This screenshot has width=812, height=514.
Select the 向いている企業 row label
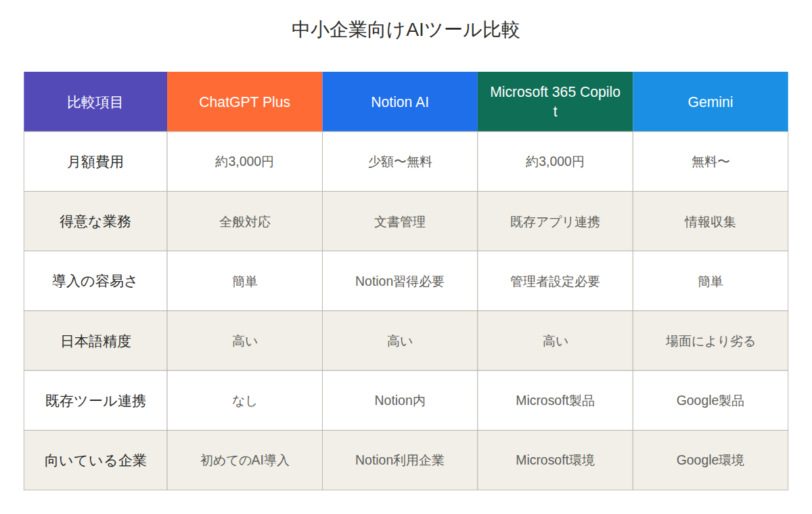point(95,461)
